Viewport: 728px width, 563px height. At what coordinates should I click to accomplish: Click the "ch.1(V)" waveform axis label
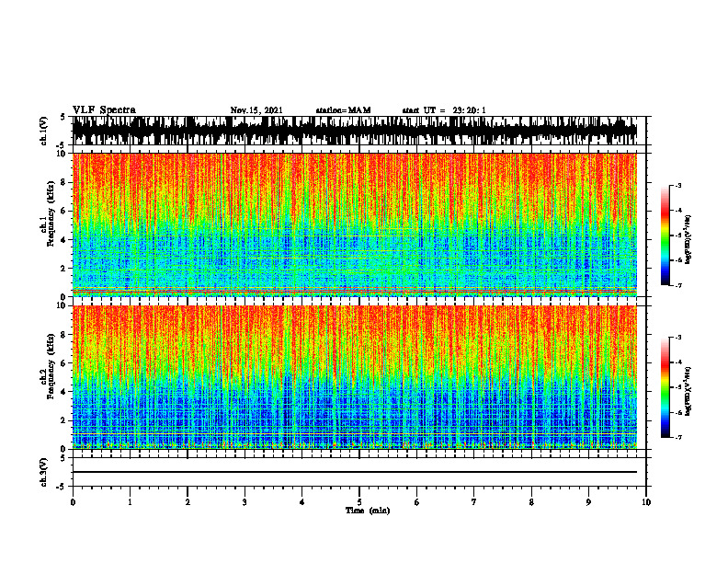pos(44,131)
